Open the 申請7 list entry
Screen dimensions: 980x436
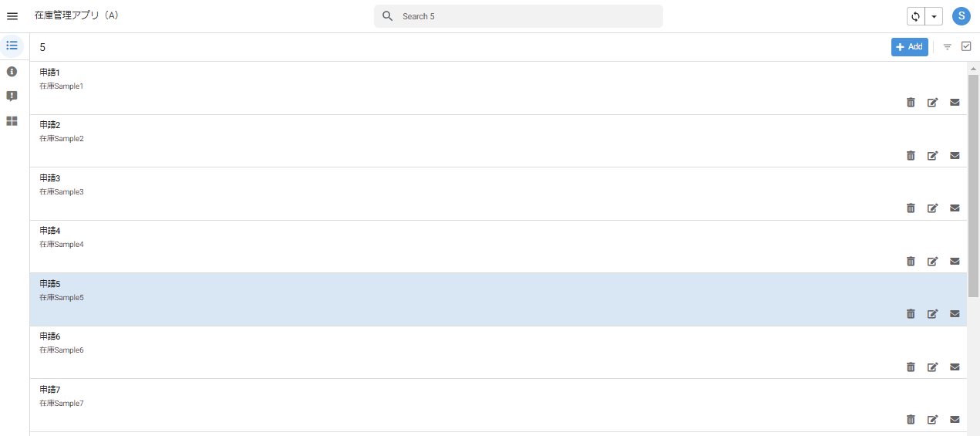[x=498, y=405]
